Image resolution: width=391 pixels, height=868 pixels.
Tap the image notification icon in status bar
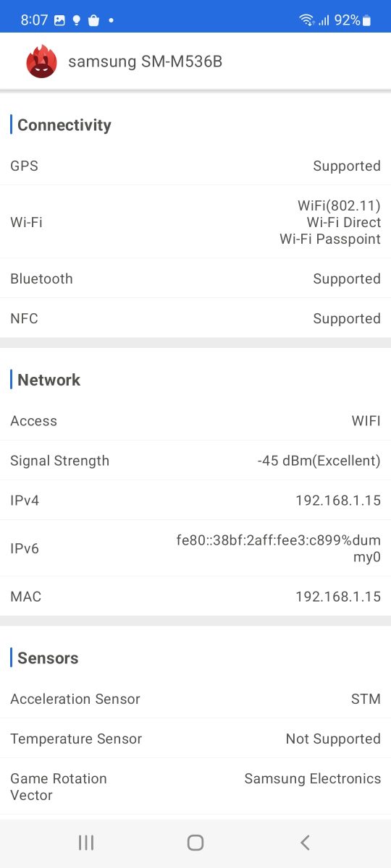[x=59, y=20]
